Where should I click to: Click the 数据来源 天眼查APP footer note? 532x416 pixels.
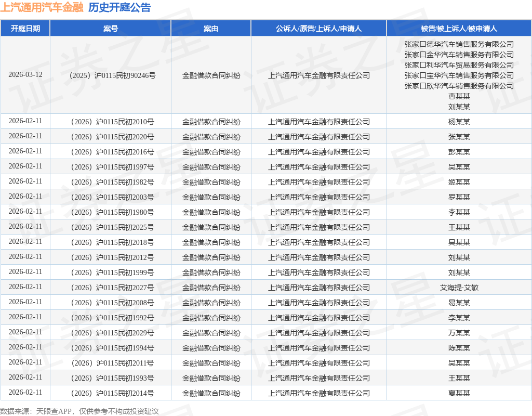[79, 411]
